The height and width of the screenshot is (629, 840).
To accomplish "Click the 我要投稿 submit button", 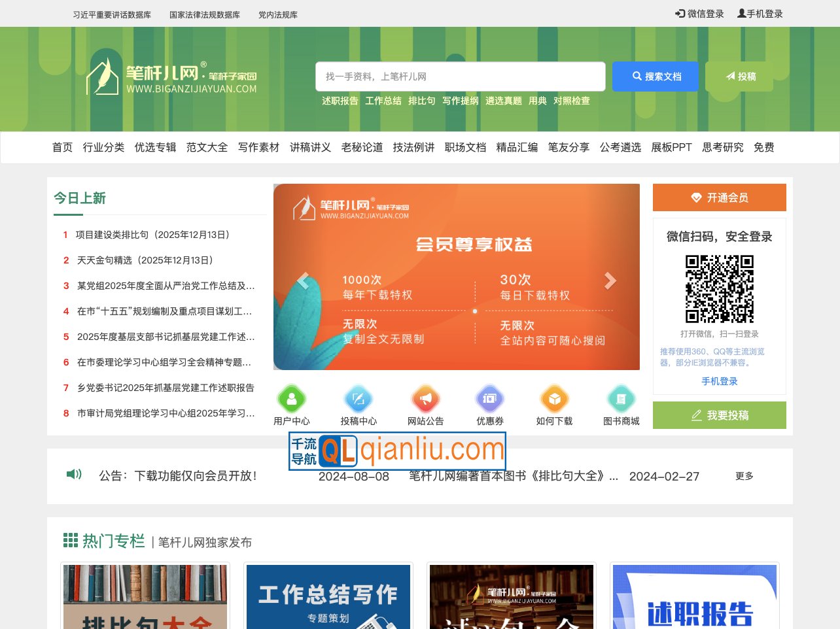I will point(719,415).
